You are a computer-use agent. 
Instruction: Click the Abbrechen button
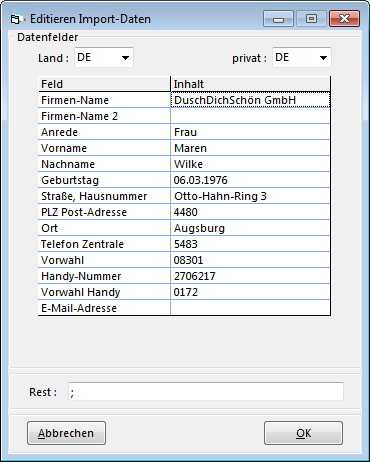point(66,433)
